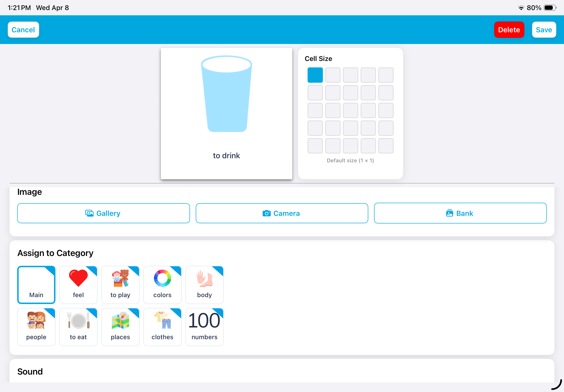
Task: Set cell size to 3 columns by 1 row
Action: 350,75
